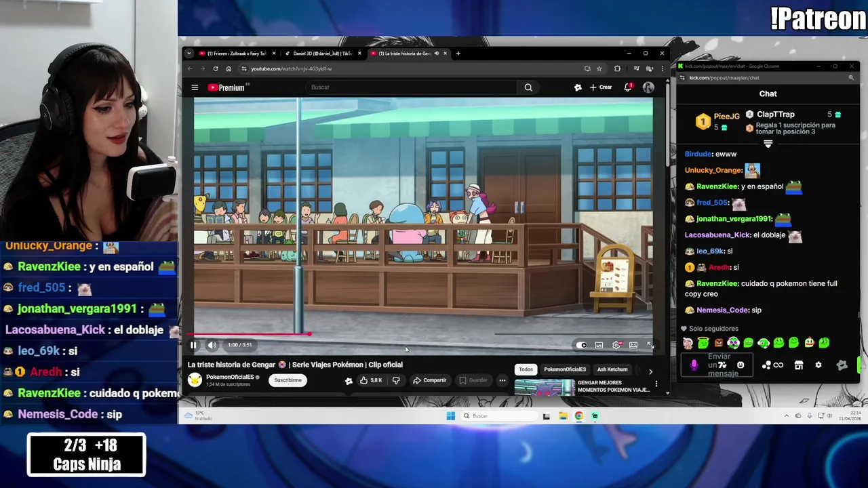Open Kick emote picker smiley
Viewport: 868px width, 488px height.
click(741, 365)
